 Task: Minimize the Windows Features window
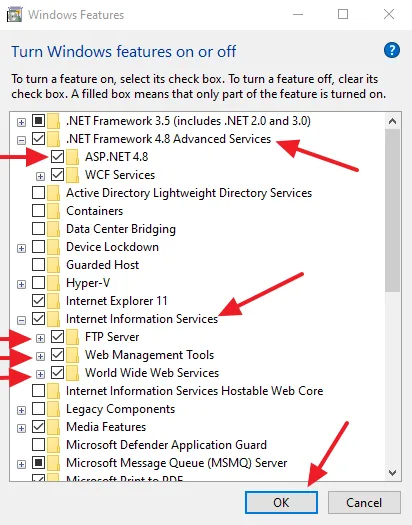click(298, 14)
